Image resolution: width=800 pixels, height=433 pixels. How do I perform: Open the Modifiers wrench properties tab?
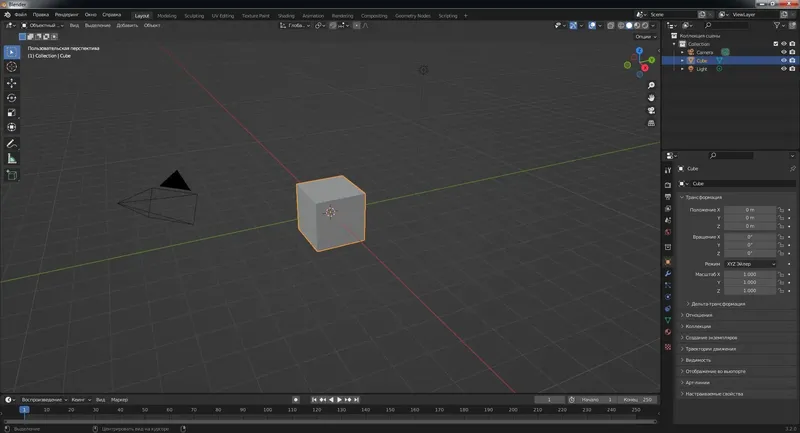(x=668, y=274)
